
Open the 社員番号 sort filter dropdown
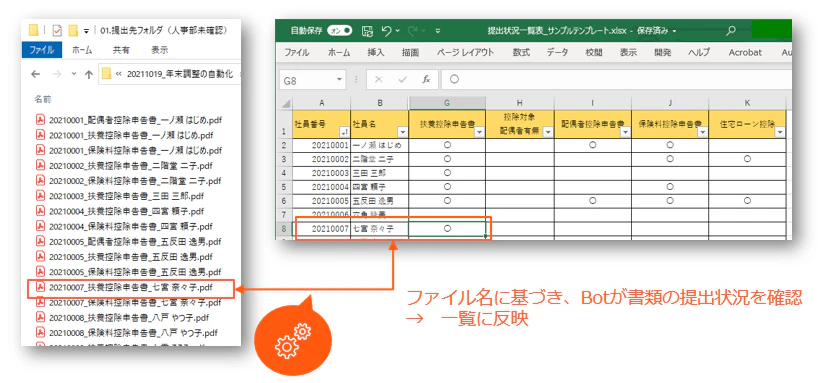[344, 133]
